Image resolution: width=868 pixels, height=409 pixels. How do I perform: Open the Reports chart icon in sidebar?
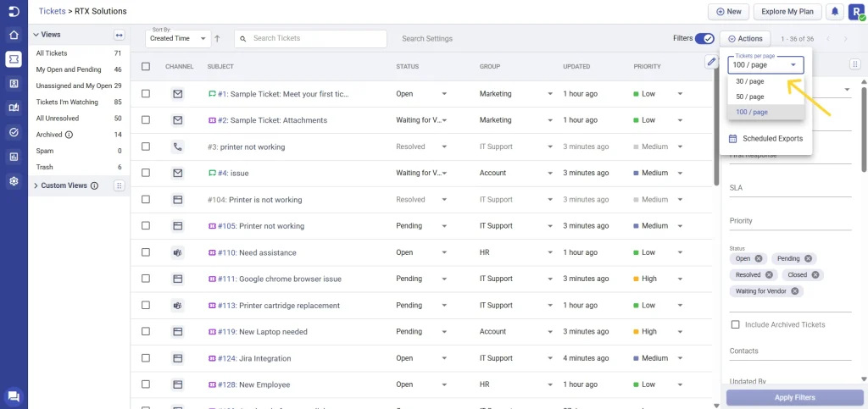click(14, 157)
